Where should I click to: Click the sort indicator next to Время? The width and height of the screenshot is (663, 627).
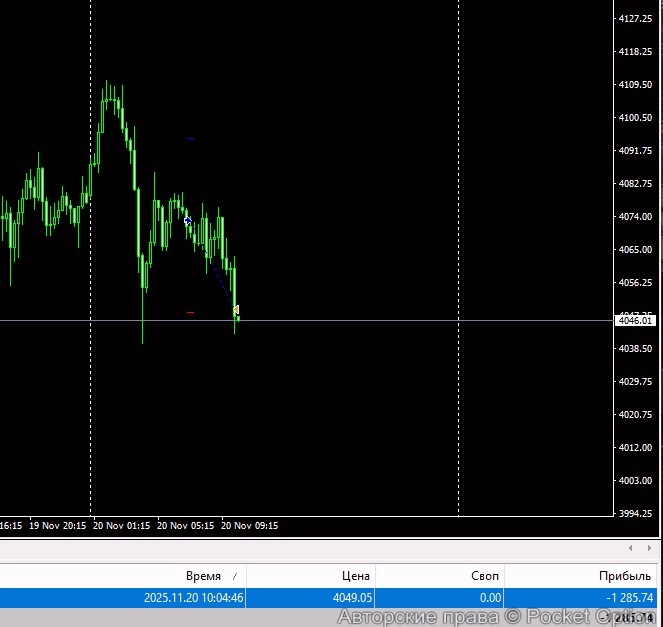235,576
